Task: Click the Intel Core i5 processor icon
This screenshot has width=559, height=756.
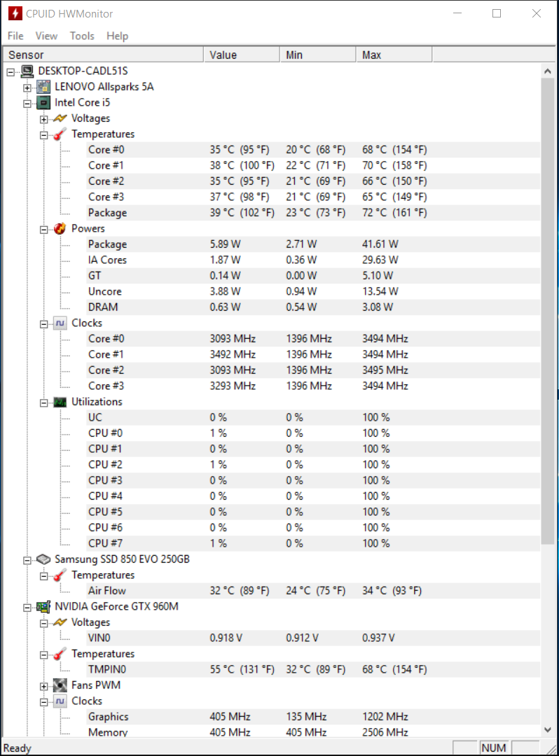Action: (x=43, y=103)
